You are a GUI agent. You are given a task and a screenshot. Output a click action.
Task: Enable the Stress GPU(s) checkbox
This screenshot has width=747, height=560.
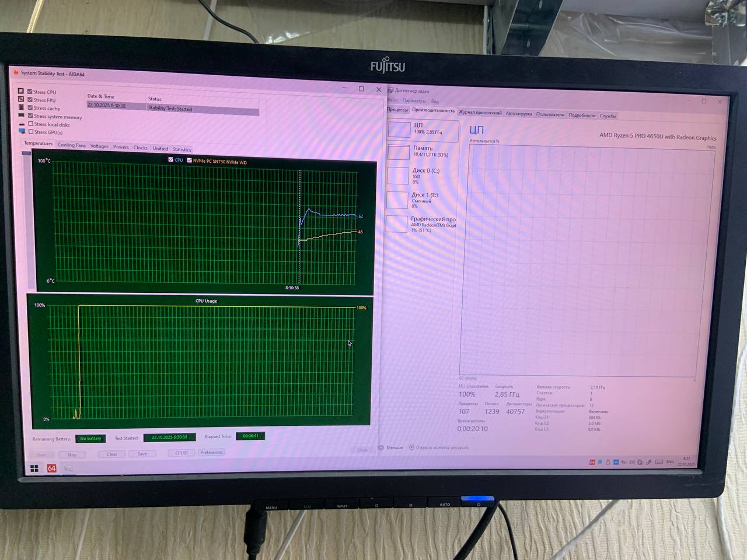31,132
